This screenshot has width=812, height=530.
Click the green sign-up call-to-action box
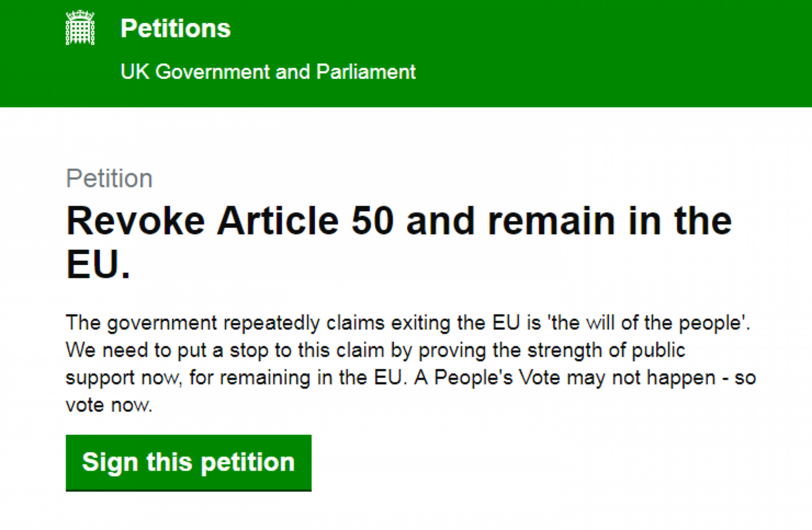click(x=188, y=462)
